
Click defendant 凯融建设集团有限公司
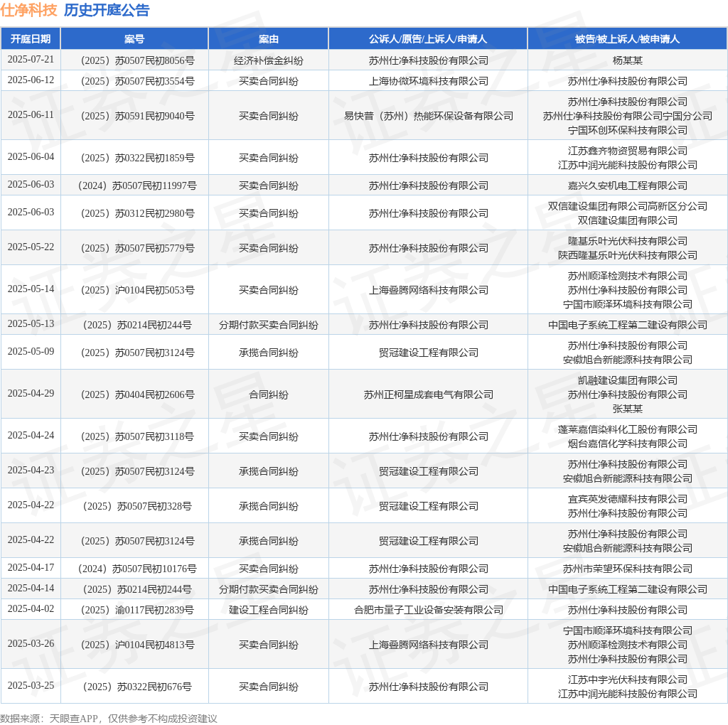point(627,380)
